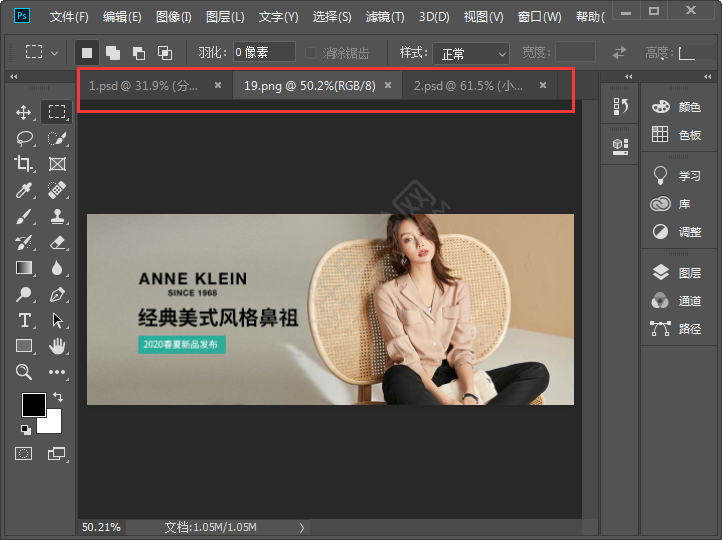Open the 选择(S) menu
722x540 pixels.
(332, 17)
